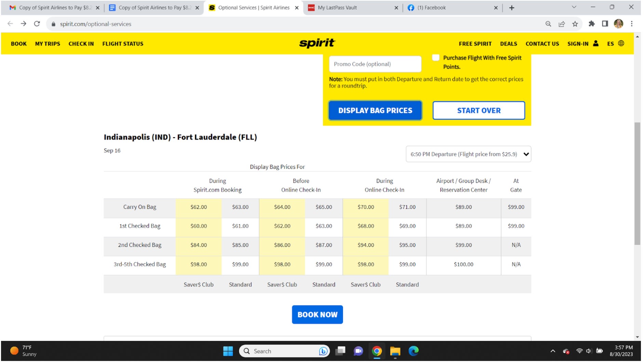Switch language via ES link

tap(610, 44)
